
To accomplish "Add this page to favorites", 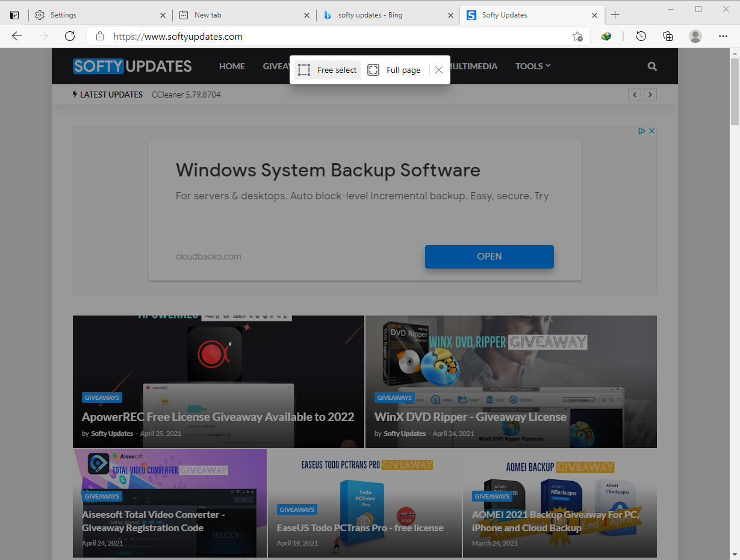I will click(577, 36).
